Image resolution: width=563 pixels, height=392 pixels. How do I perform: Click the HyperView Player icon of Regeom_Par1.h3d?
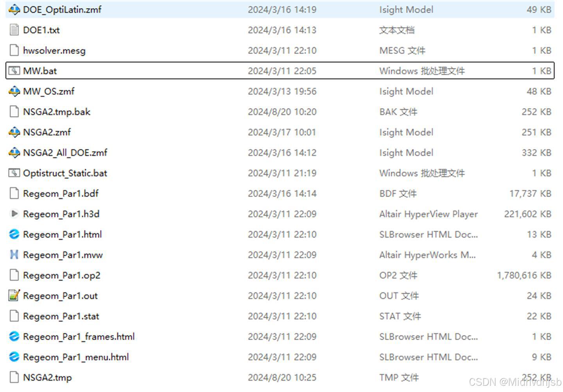coord(14,214)
